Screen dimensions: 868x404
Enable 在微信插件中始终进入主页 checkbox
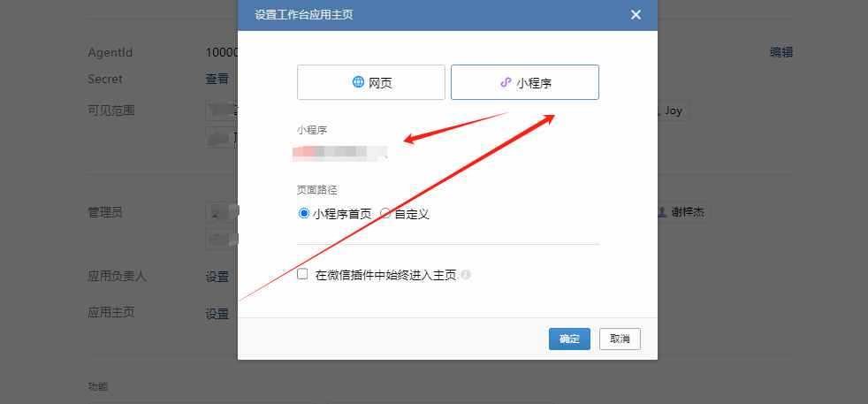point(302,275)
